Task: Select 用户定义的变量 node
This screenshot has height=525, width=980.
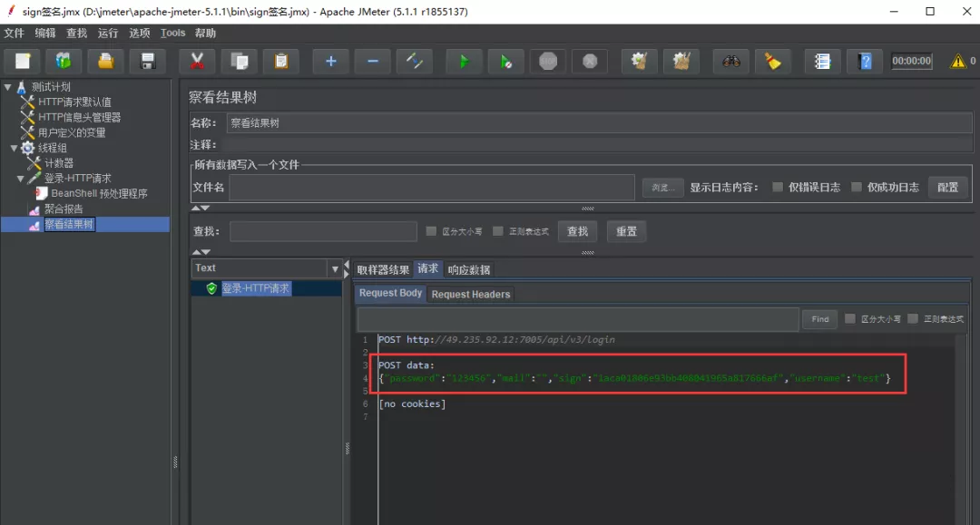Action: pyautogui.click(x=72, y=132)
